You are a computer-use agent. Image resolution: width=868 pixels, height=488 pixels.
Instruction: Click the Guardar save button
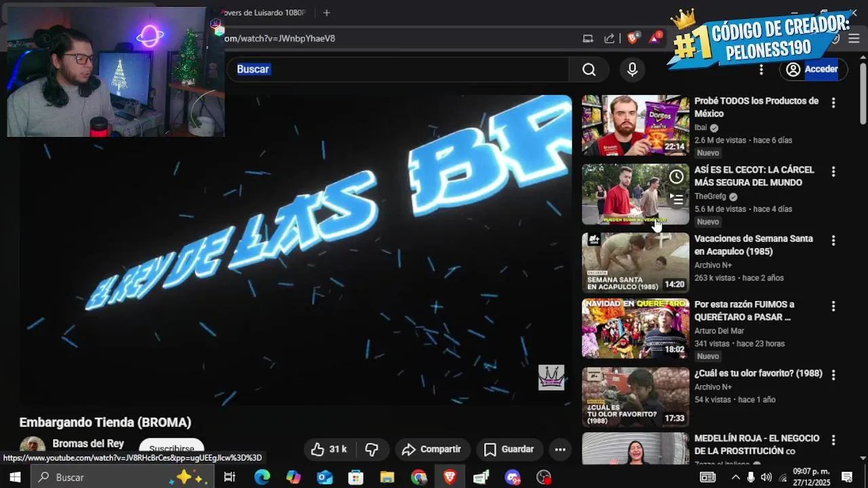pyautogui.click(x=509, y=449)
